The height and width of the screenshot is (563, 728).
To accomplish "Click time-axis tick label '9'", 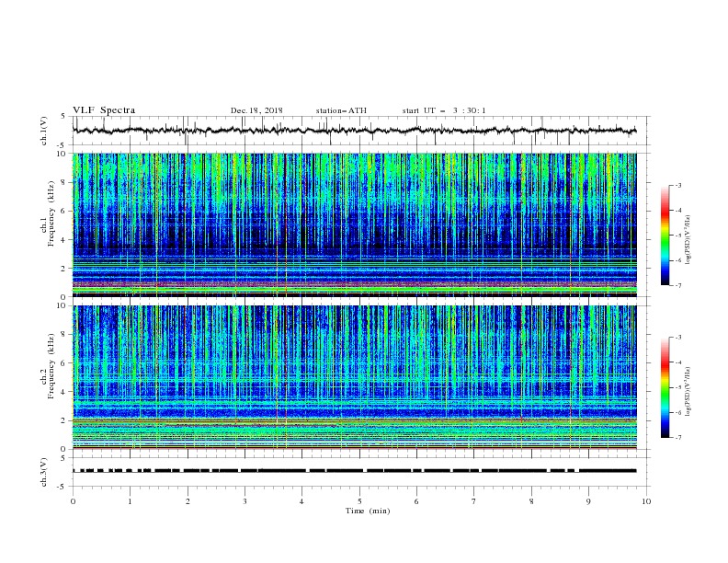I will click(x=588, y=501).
